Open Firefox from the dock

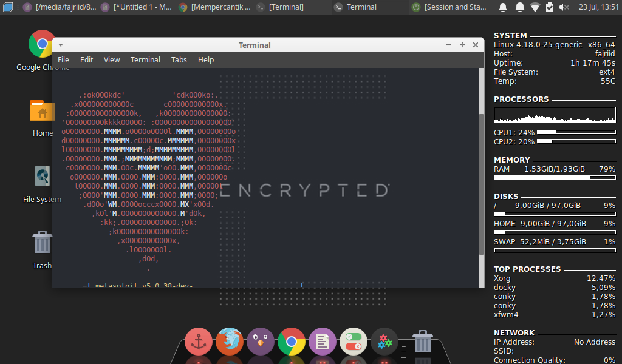click(x=230, y=341)
